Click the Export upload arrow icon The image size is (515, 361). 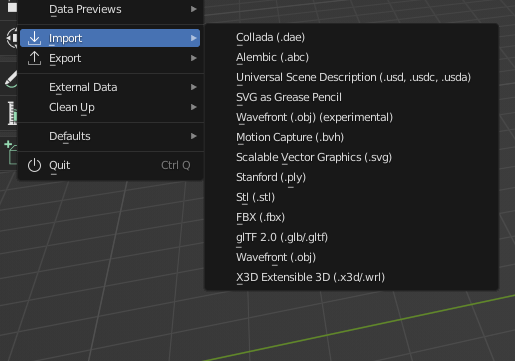point(34,58)
